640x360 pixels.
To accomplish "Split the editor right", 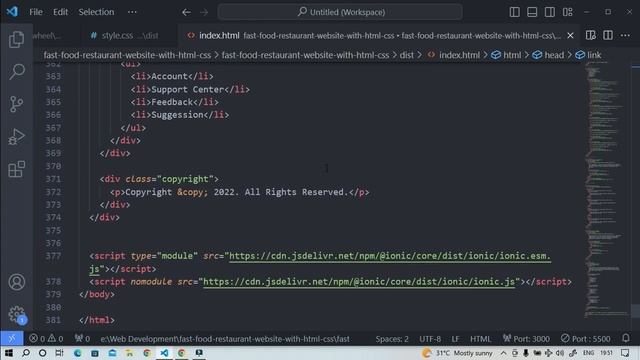I will tap(608, 36).
